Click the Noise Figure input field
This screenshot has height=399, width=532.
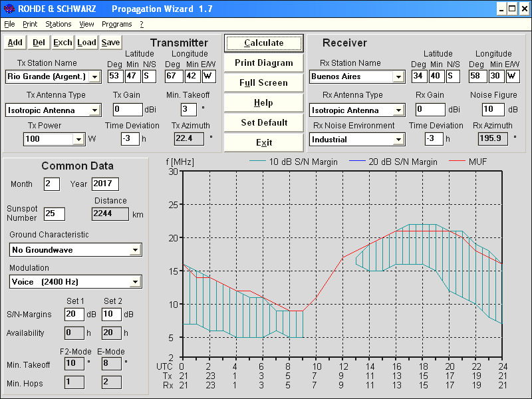point(493,110)
